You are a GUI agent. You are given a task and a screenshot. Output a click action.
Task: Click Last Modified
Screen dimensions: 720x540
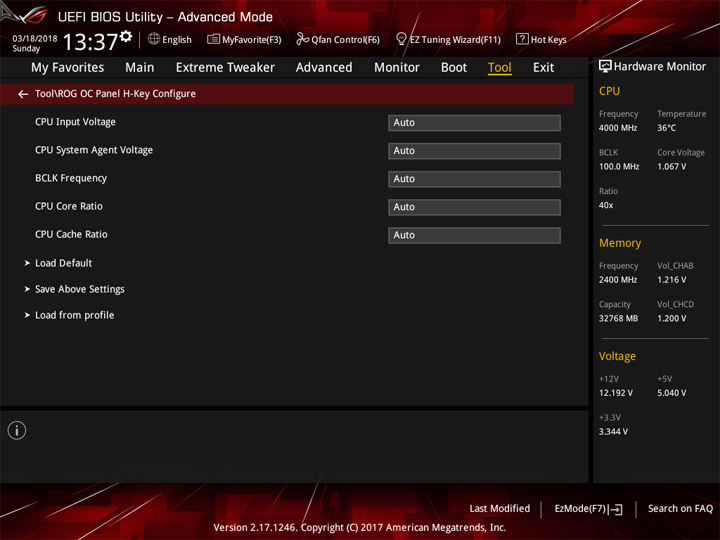(x=500, y=508)
